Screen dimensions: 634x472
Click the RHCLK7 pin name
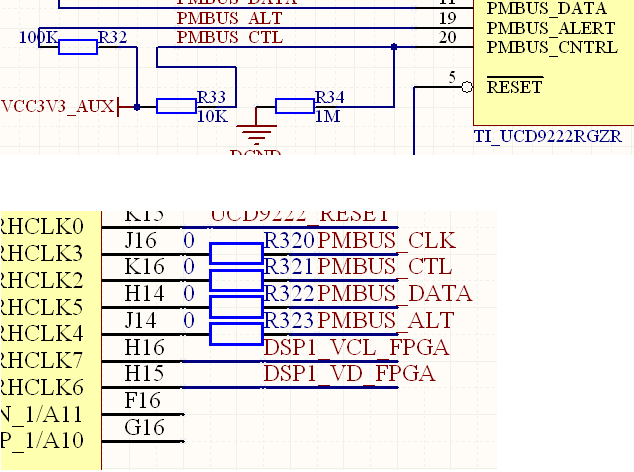point(42,360)
